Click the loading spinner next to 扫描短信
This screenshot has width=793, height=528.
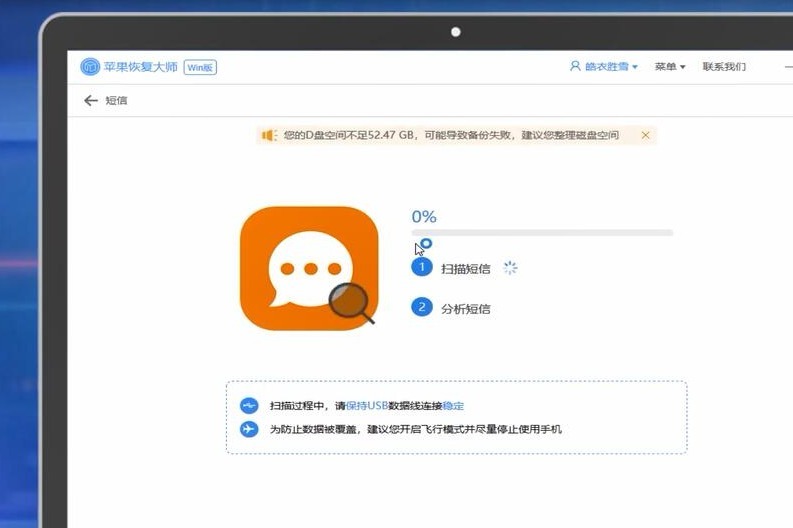tap(510, 268)
